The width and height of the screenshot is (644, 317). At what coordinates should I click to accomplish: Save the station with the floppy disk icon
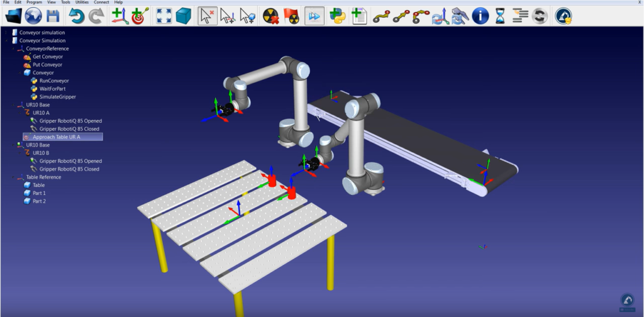(53, 16)
